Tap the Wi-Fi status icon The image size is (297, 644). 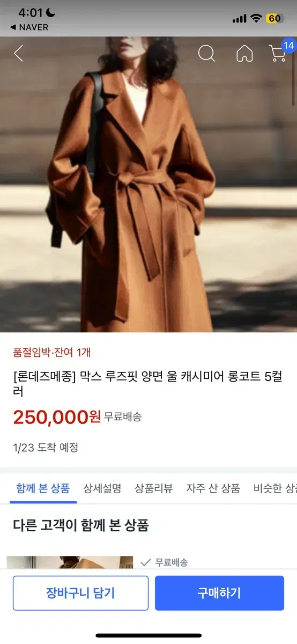pos(256,18)
